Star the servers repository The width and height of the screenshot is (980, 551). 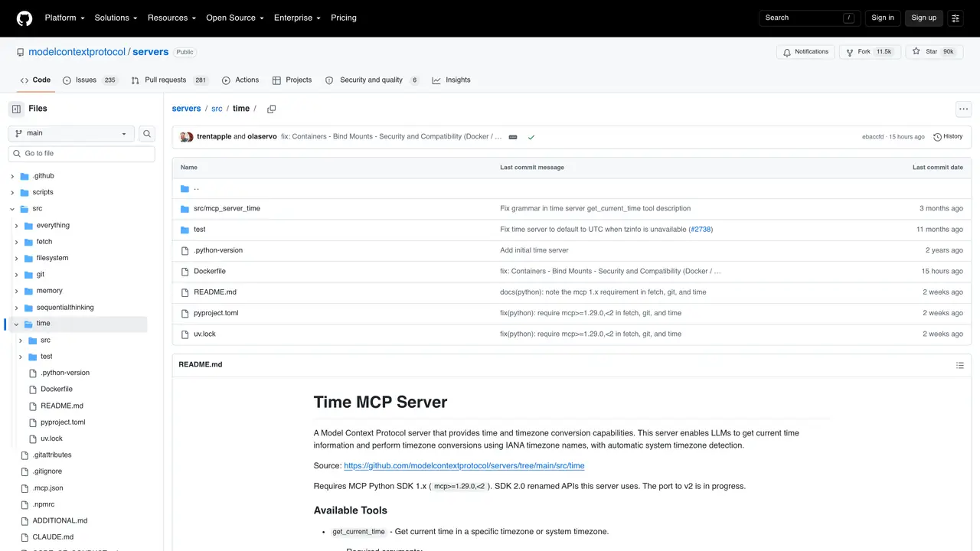(x=934, y=52)
